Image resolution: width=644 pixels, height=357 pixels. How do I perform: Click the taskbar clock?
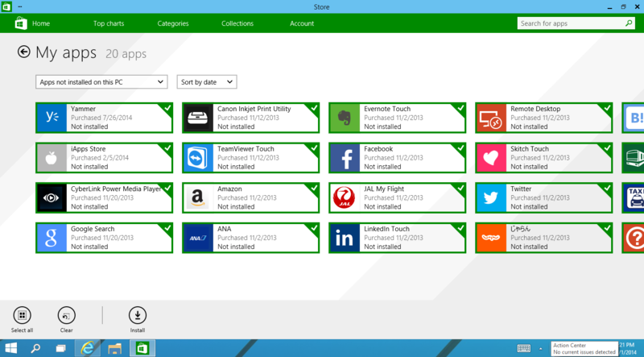(629, 349)
